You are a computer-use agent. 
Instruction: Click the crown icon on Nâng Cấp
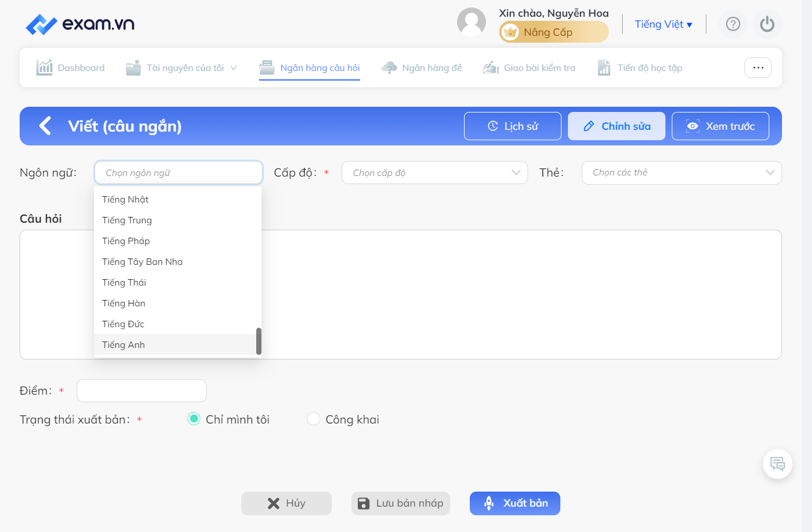click(x=510, y=32)
